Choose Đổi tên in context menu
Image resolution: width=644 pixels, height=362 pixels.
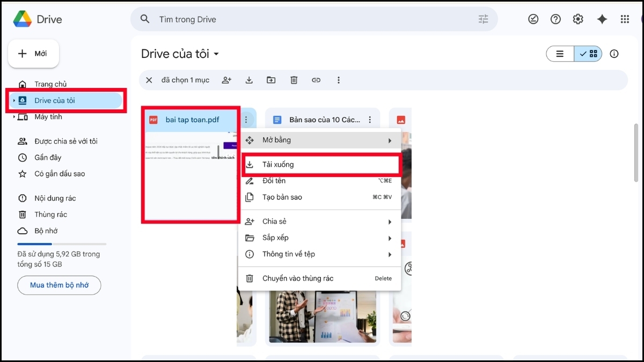(x=320, y=181)
